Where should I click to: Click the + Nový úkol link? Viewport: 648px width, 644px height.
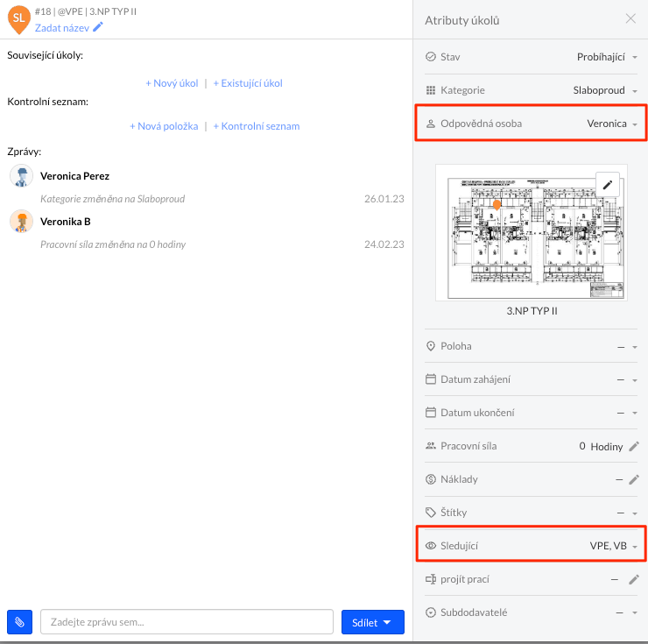[x=173, y=83]
